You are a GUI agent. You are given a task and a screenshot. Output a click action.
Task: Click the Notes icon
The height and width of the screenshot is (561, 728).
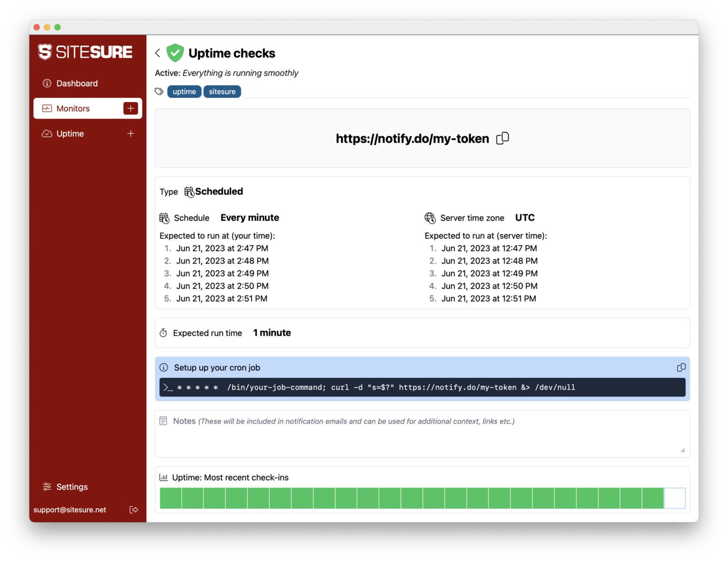pyautogui.click(x=163, y=421)
